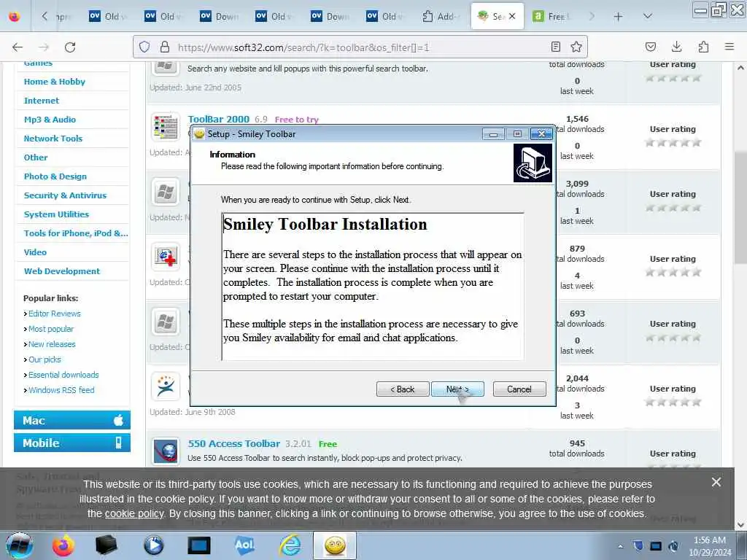Open Firefox application menu icon
The width and height of the screenshot is (747, 560).
(729, 47)
